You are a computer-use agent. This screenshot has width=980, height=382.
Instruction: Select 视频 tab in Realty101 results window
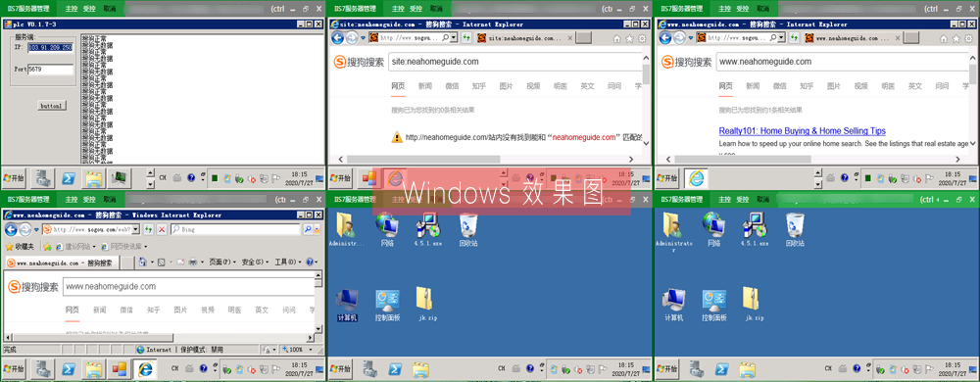tap(860, 86)
